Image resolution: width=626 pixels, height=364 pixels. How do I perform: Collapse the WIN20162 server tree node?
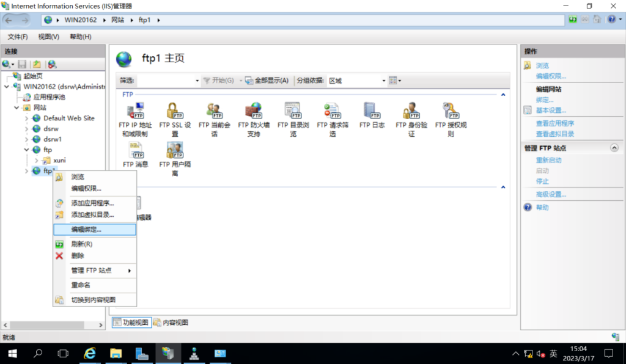(7, 87)
